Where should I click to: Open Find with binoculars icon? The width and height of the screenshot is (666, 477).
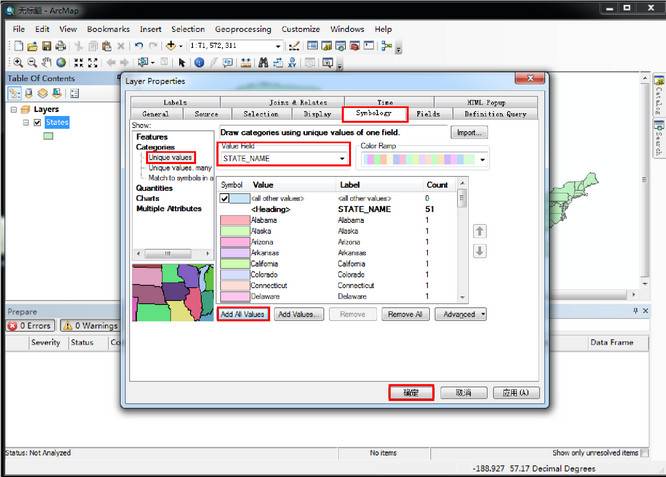[263, 63]
